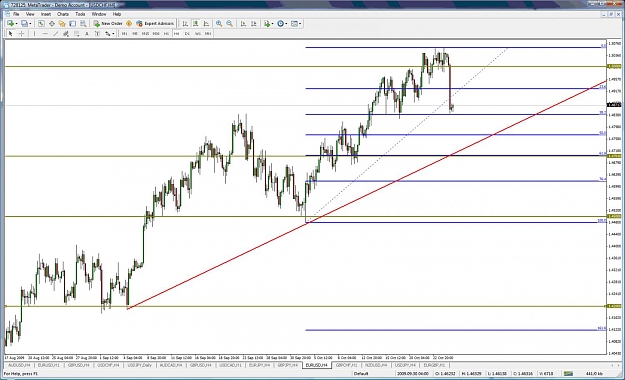Select the Equidistant Channel tool
The height and width of the screenshot is (380, 625).
click(x=66, y=33)
